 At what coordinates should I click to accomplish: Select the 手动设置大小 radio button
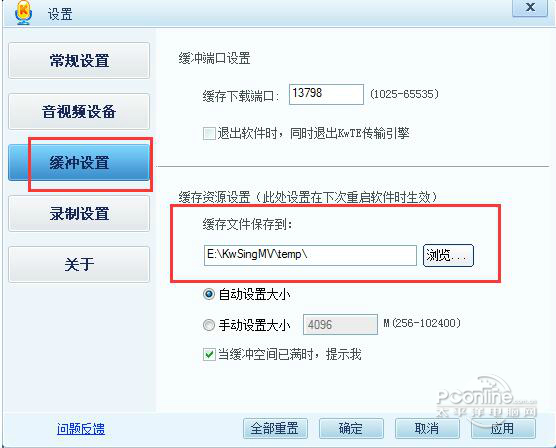(x=208, y=325)
